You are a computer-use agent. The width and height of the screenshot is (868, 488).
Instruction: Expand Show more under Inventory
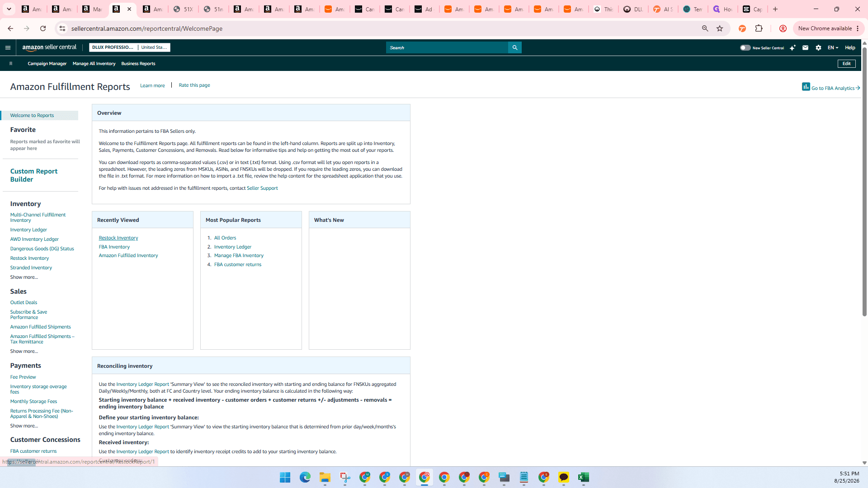pyautogui.click(x=24, y=277)
